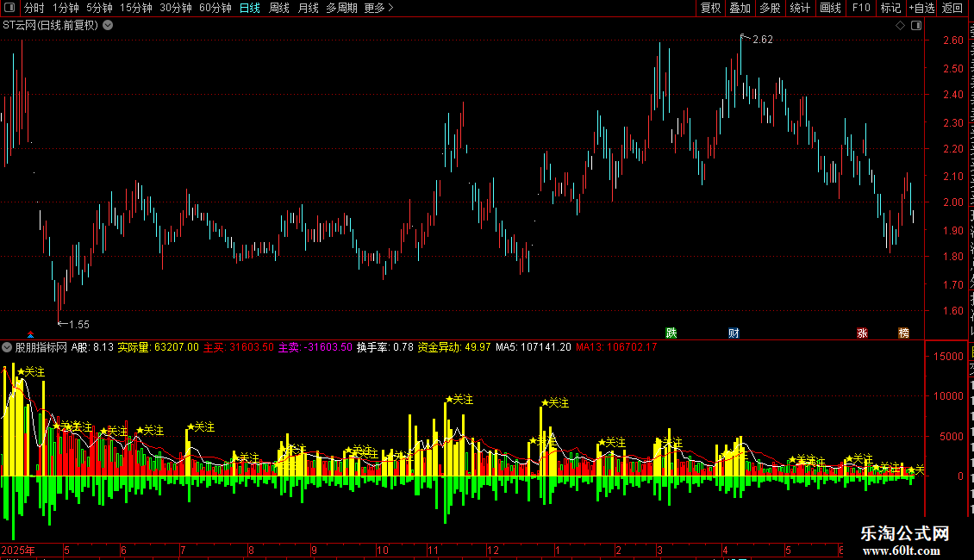Click the orange 榜 ranking marker

pos(904,333)
